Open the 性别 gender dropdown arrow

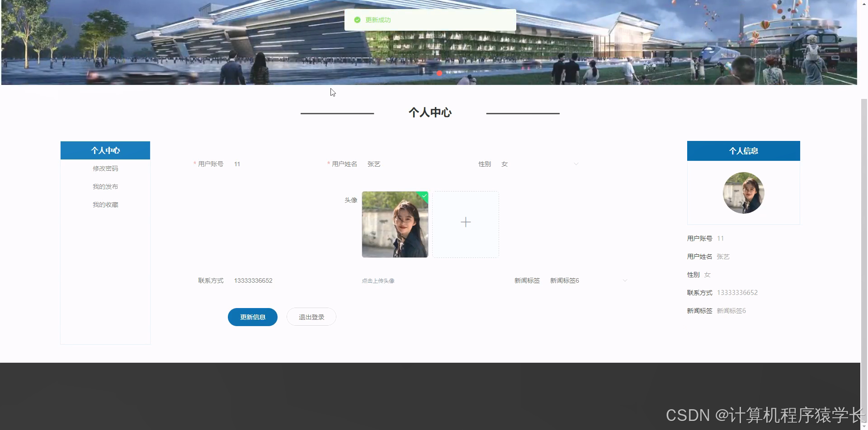click(x=576, y=164)
